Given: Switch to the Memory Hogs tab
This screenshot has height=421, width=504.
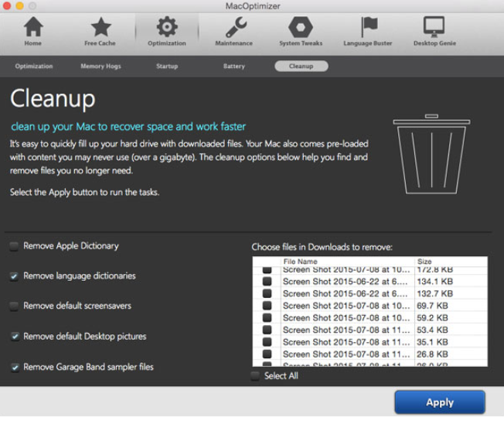Looking at the screenshot, I should click(x=100, y=67).
